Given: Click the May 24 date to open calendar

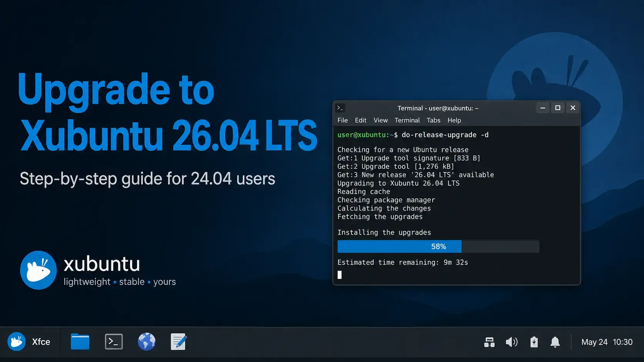Looking at the screenshot, I should point(594,342).
